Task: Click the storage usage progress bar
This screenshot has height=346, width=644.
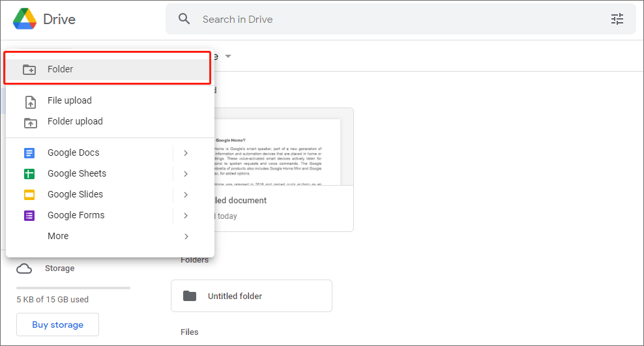Action: (x=73, y=288)
